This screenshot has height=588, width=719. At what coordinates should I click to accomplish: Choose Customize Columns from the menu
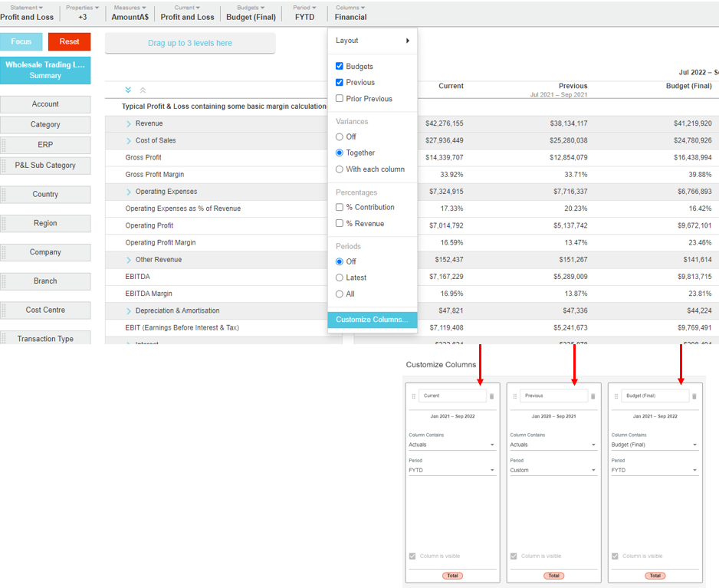click(372, 320)
